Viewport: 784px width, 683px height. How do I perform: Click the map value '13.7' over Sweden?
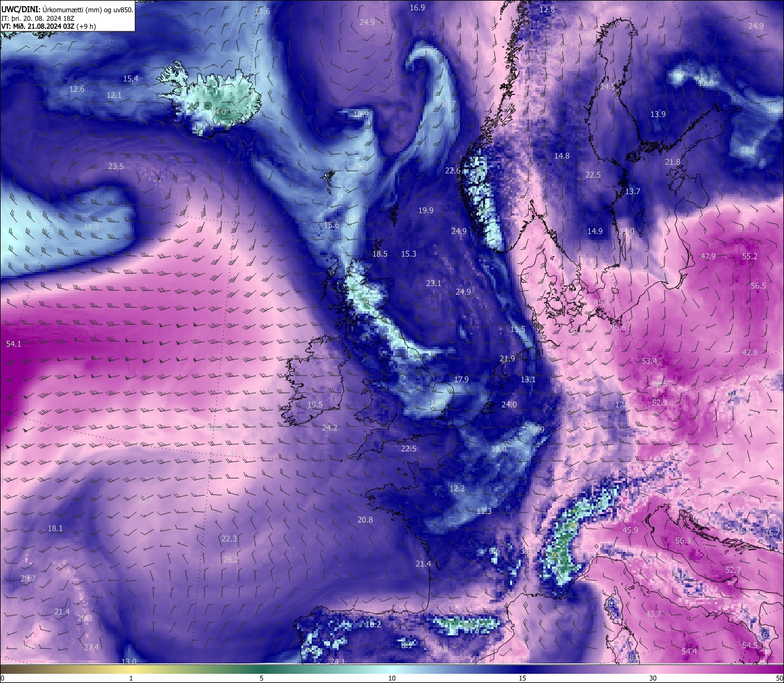tap(633, 192)
